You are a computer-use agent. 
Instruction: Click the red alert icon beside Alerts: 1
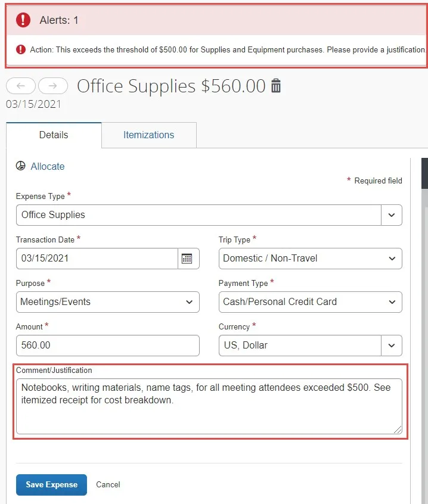(x=23, y=20)
